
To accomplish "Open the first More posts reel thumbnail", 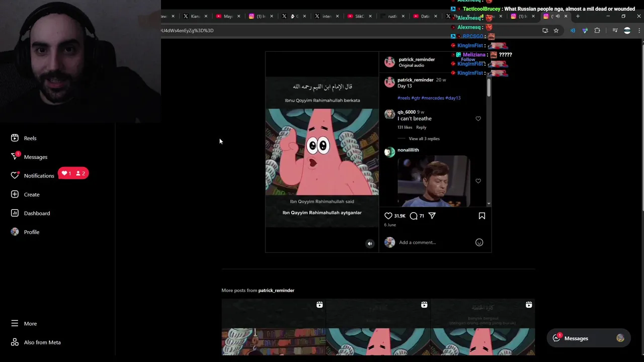I will (x=274, y=327).
